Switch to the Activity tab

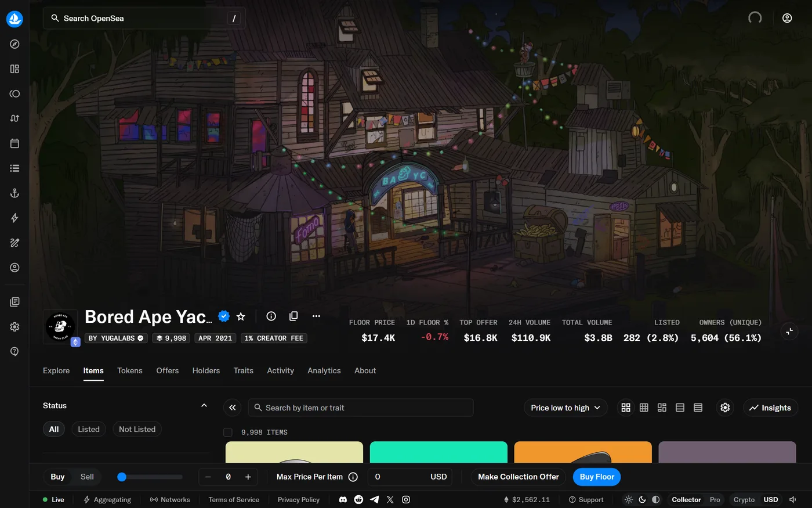[x=281, y=370]
